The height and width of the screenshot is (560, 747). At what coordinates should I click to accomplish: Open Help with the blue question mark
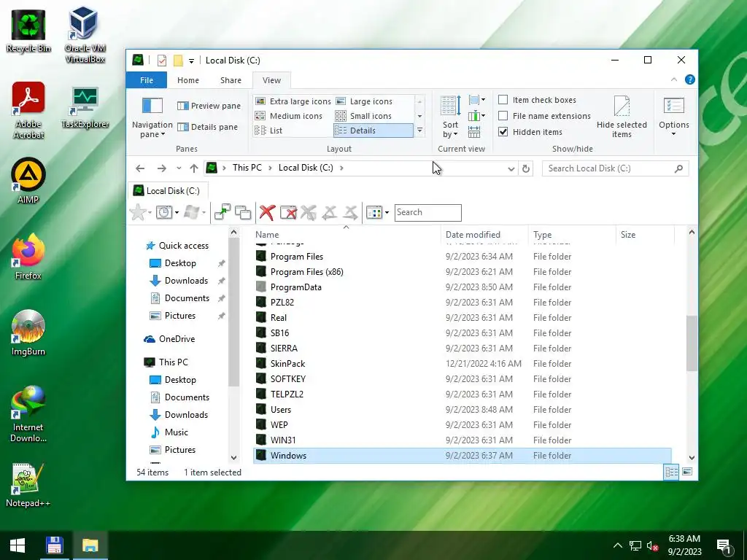[x=690, y=79]
